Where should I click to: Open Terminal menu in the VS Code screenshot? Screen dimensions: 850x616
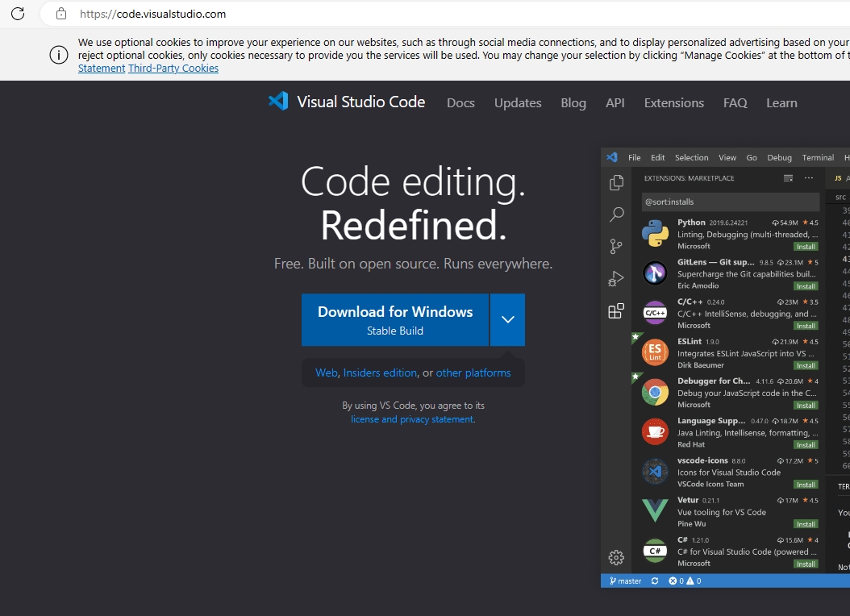point(818,158)
